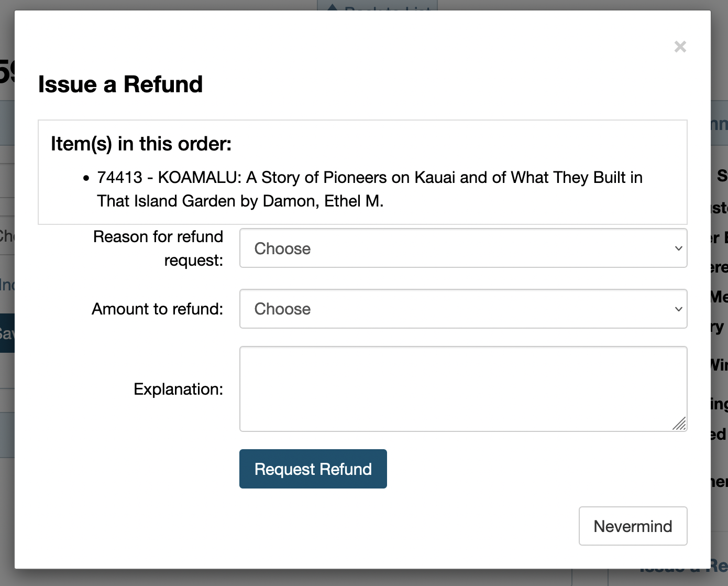The image size is (728, 586).
Task: Click the Explanation field label
Action: click(178, 389)
